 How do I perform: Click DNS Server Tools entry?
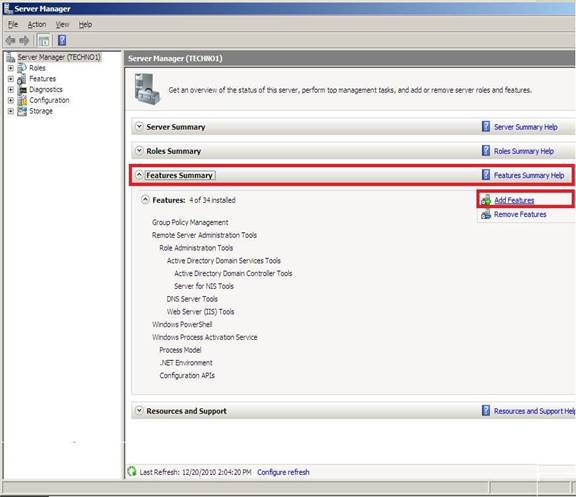[x=192, y=299]
